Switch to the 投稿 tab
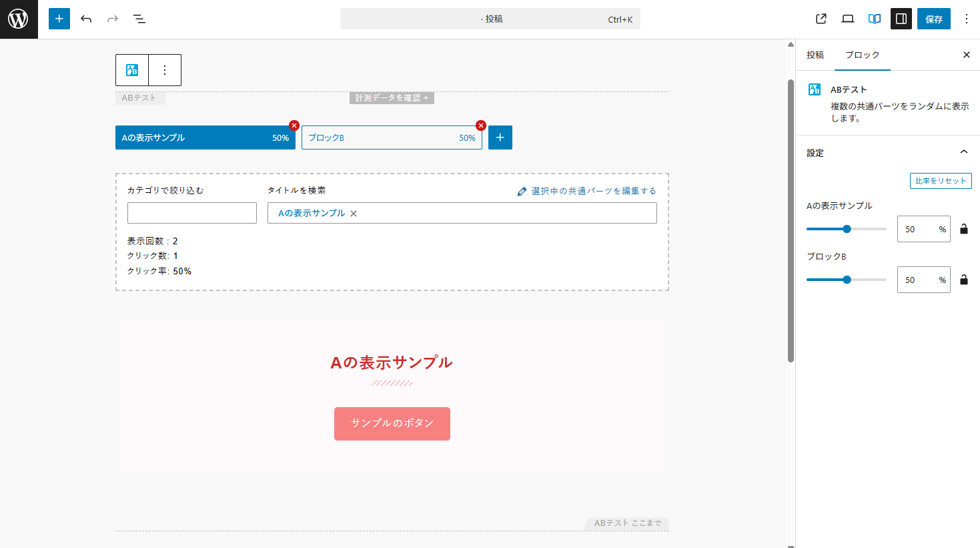 pos(815,55)
